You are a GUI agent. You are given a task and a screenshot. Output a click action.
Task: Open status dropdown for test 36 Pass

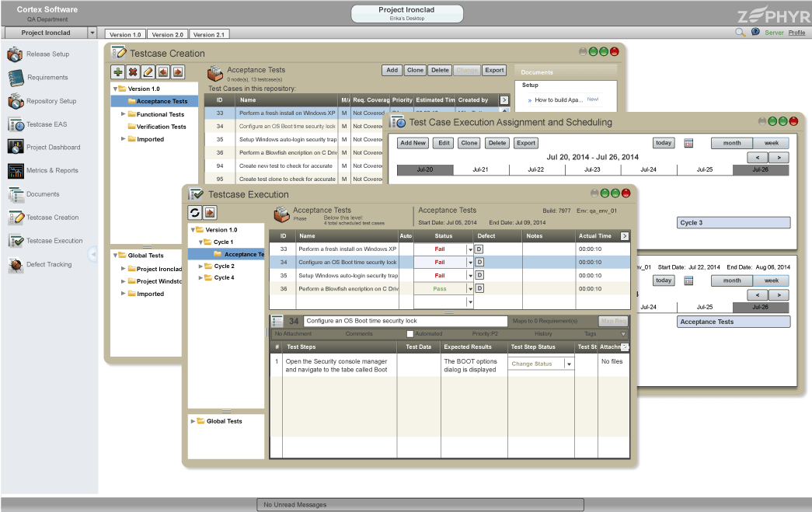coord(470,289)
